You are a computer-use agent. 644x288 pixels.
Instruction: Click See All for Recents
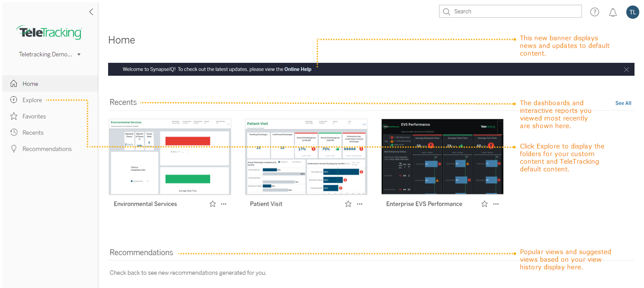(x=623, y=103)
